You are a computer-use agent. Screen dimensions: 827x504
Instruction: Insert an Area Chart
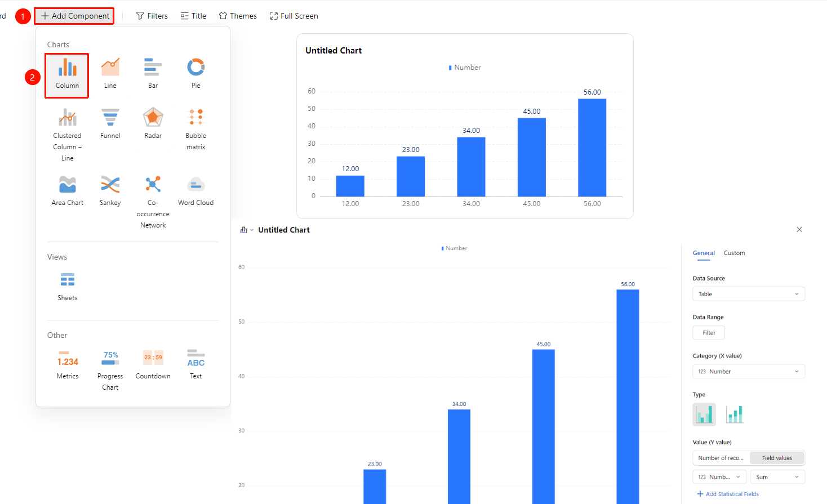tap(68, 191)
